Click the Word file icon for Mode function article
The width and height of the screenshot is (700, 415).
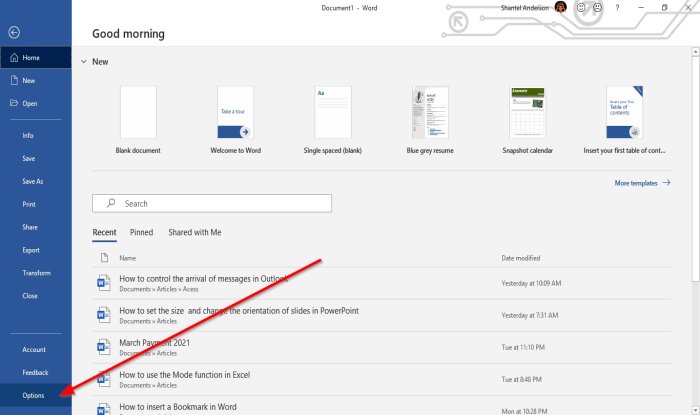click(x=104, y=379)
